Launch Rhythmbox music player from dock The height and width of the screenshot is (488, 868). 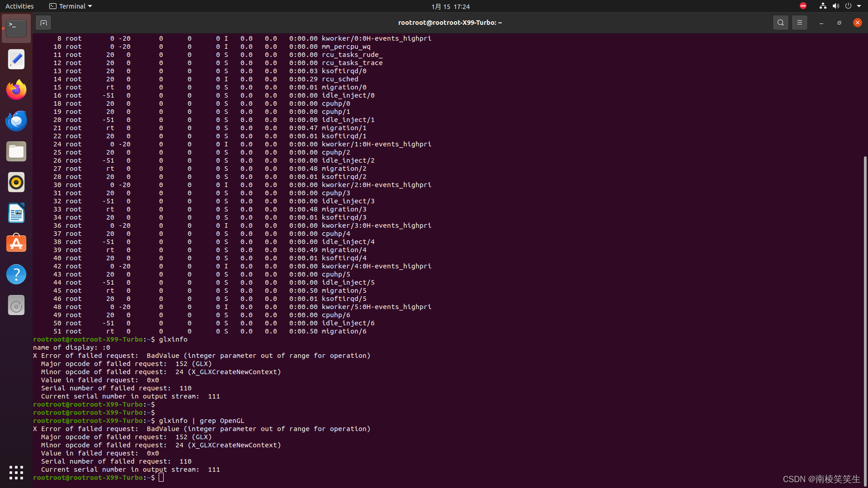16,182
